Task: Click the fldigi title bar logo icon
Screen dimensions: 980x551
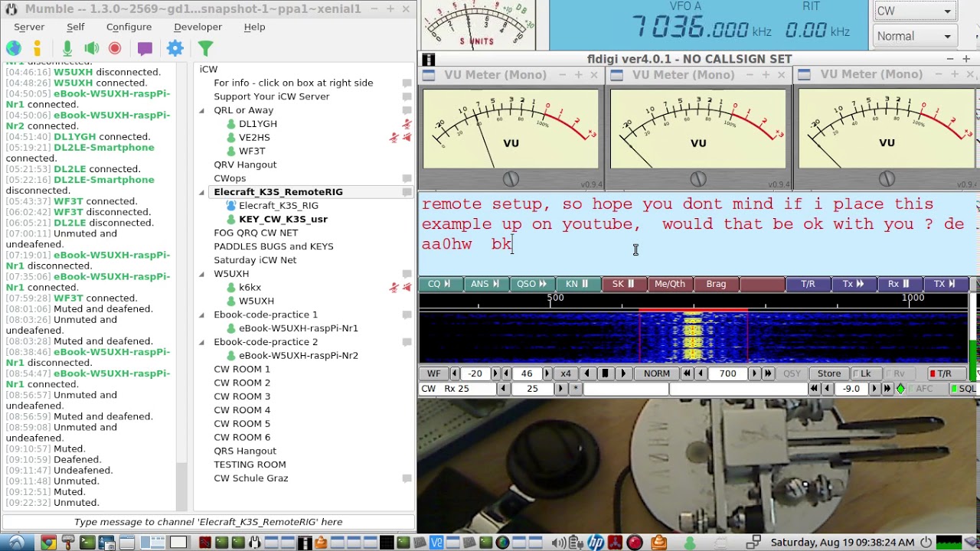Action: pyautogui.click(x=428, y=60)
